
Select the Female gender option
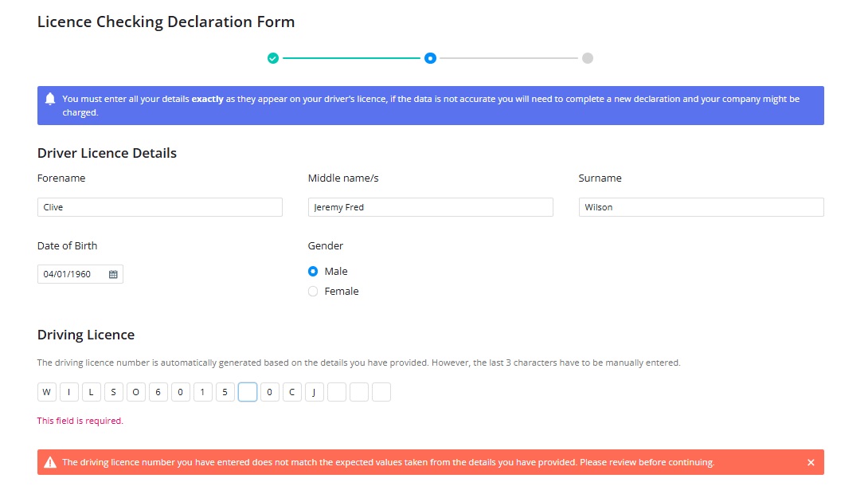(x=313, y=292)
